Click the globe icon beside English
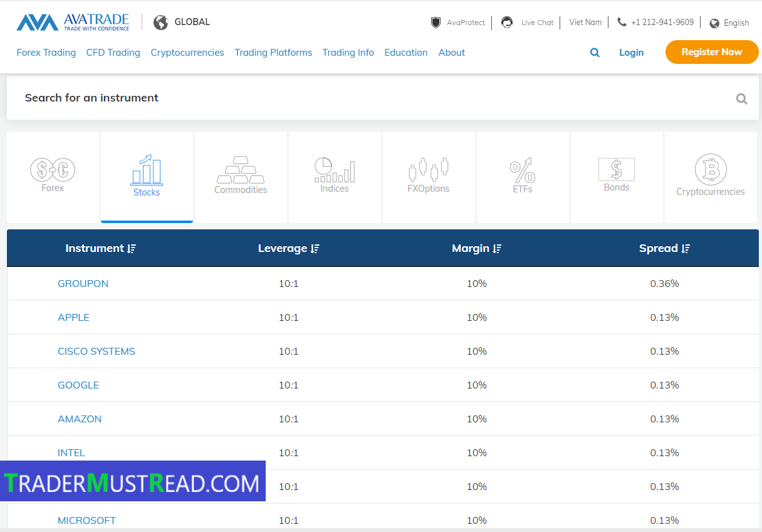This screenshot has width=762, height=532. 714,23
